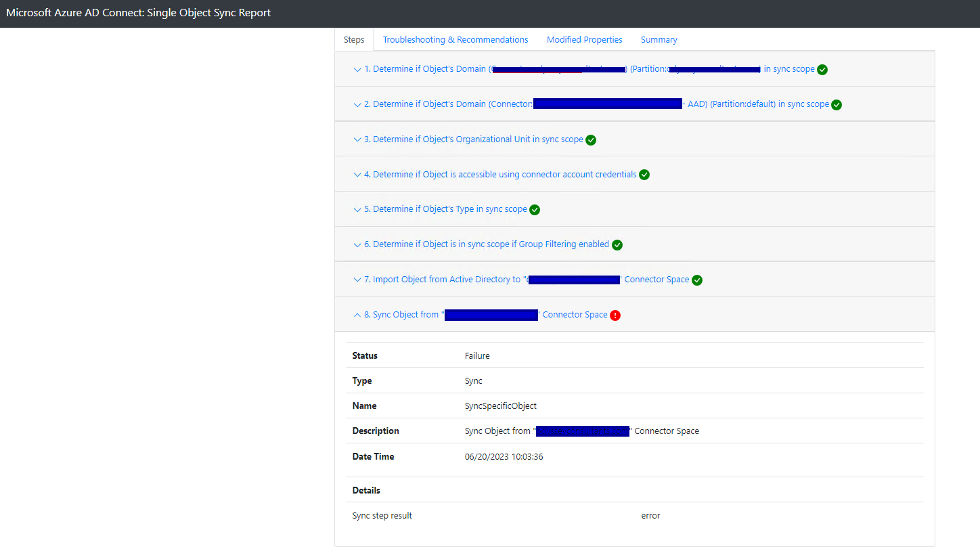Open the Modified Properties tab
Screen dimensions: 980x547
[x=584, y=39]
